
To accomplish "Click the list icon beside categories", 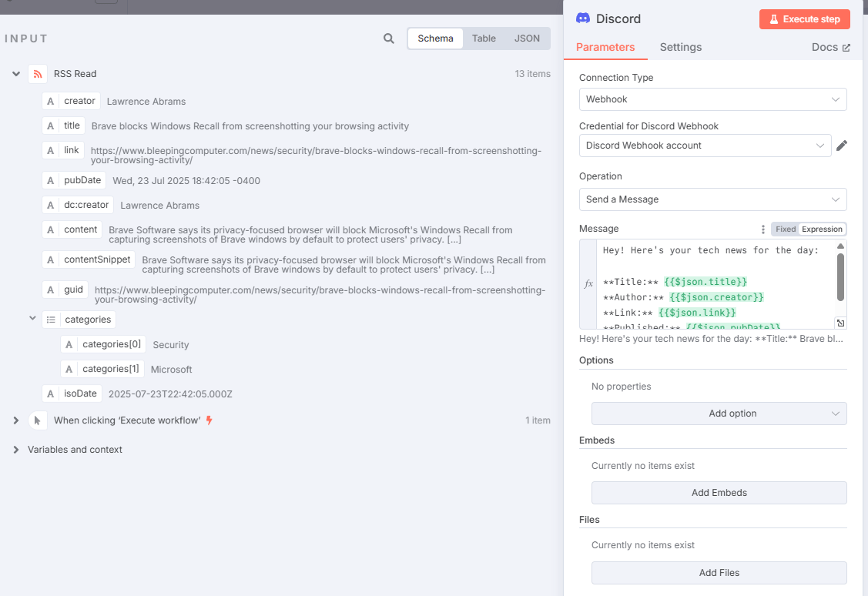I will pyautogui.click(x=51, y=320).
